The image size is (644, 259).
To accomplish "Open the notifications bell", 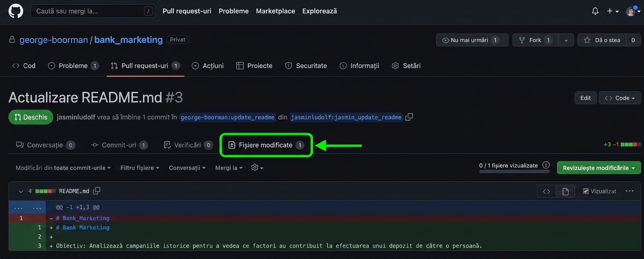I will (595, 11).
